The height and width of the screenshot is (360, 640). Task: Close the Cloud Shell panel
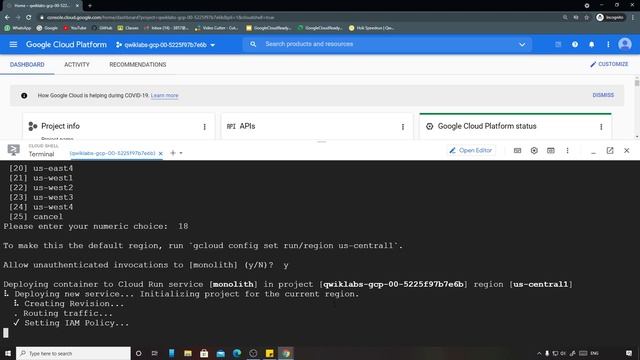click(627, 151)
